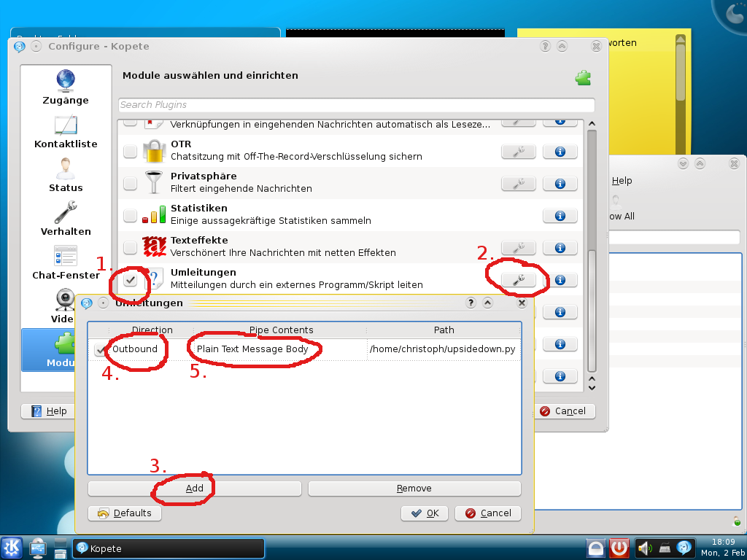Viewport: 747px width, 560px height.
Task: Click Help in Configure Kopete window
Action: coord(49,411)
